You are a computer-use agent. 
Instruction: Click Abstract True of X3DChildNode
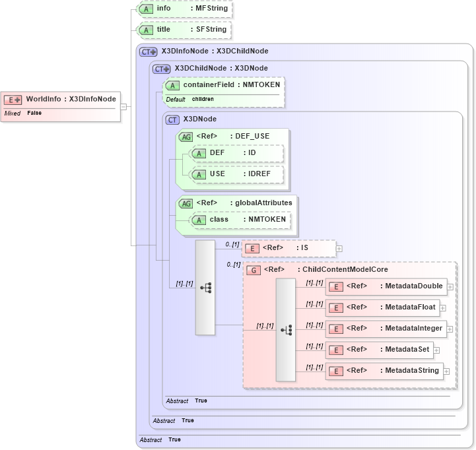(x=174, y=420)
